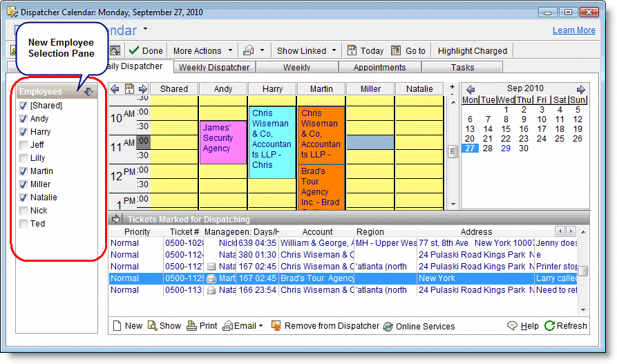This screenshot has height=364, width=617.
Task: Open the Email dropdown in bottom toolbar
Action: (x=243, y=326)
